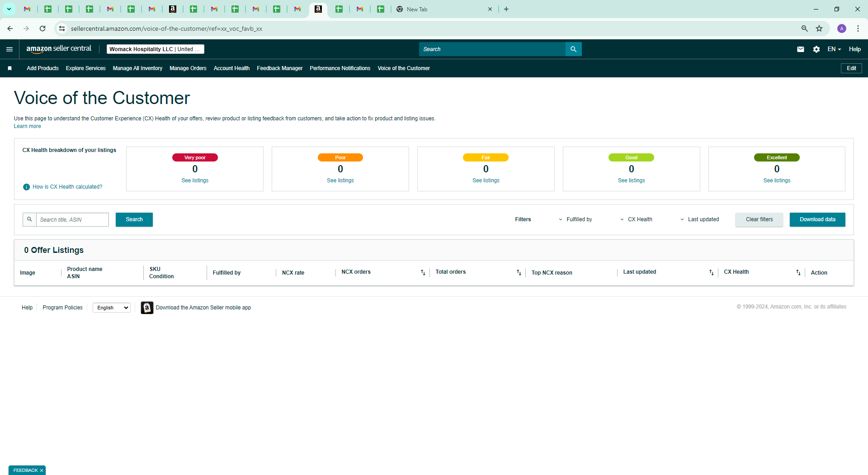Click the search magnifier button in header

pyautogui.click(x=573, y=49)
